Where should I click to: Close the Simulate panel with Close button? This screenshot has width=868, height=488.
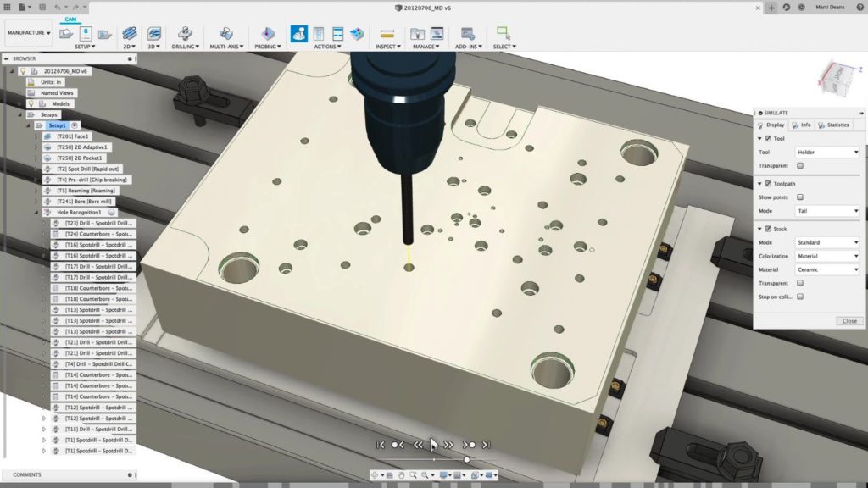point(849,321)
